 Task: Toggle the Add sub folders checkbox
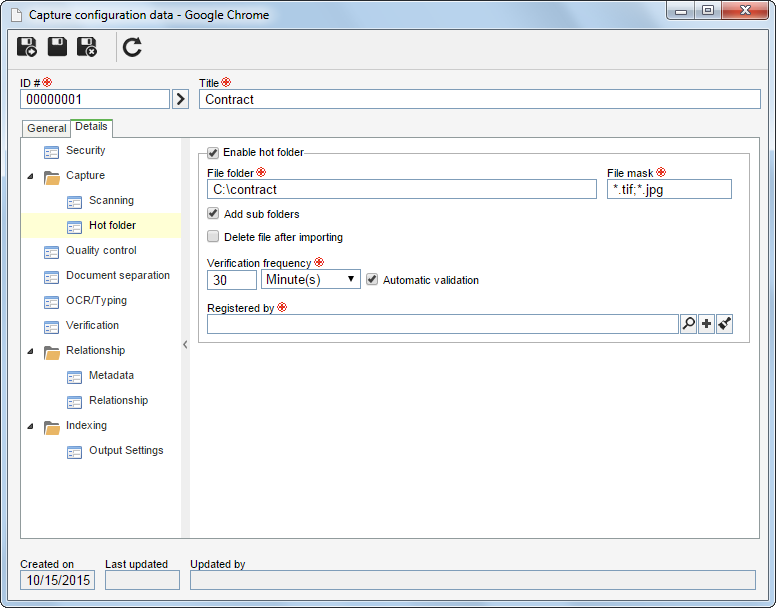coord(213,214)
